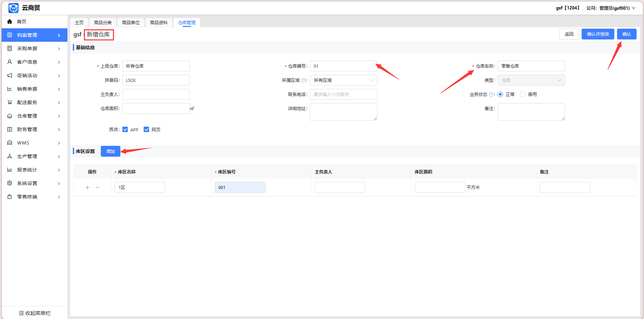Click the 详细地址 text area

pyautogui.click(x=343, y=112)
